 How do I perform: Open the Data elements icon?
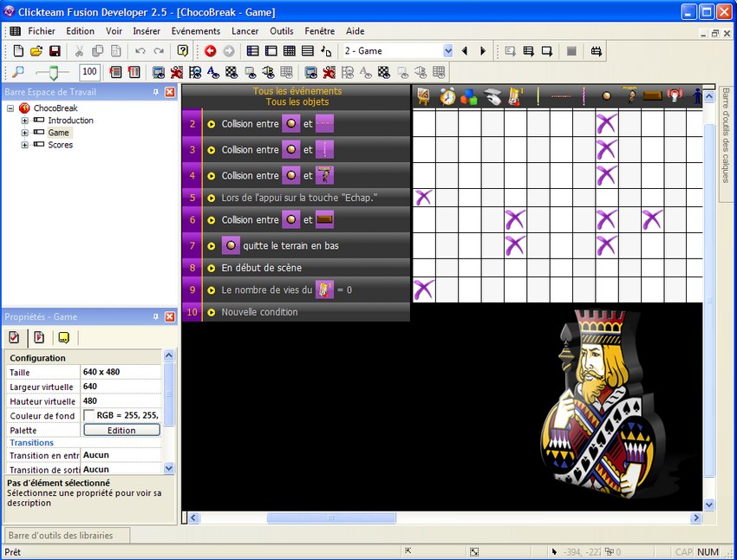tap(326, 51)
